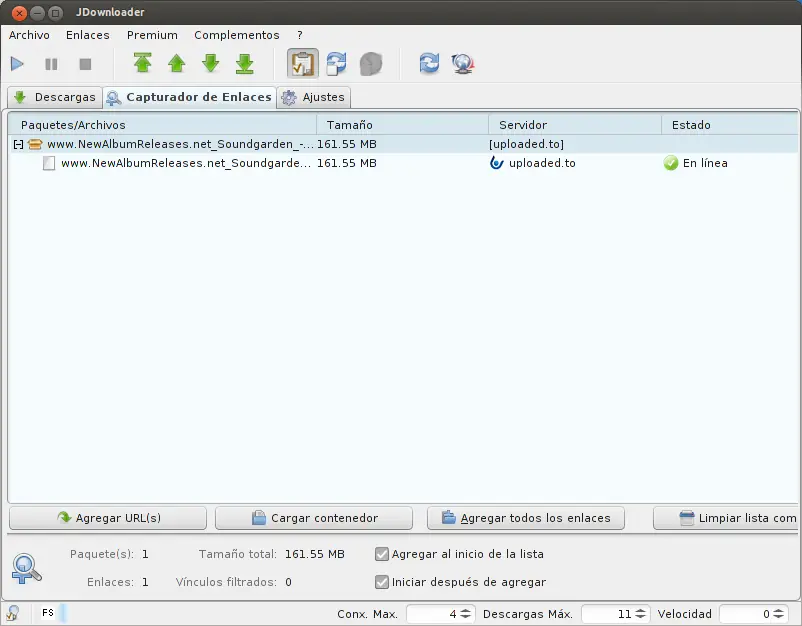The image size is (802, 626).
Task: Click Agregar todos los enlaces button
Action: click(x=526, y=518)
